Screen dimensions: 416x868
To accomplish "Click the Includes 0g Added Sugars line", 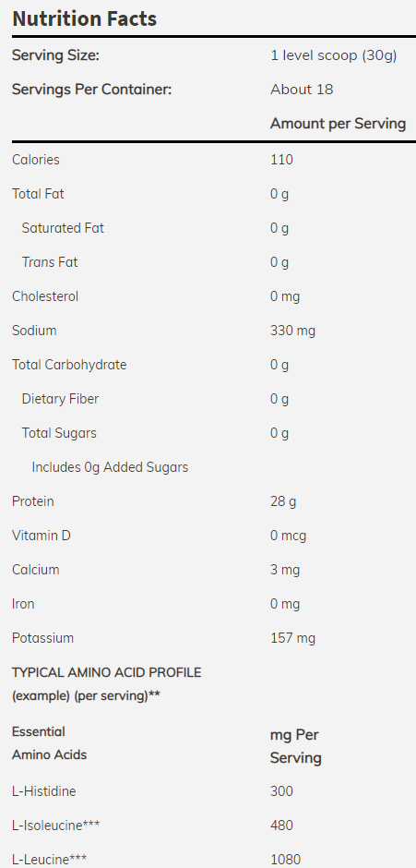I will [x=110, y=467].
